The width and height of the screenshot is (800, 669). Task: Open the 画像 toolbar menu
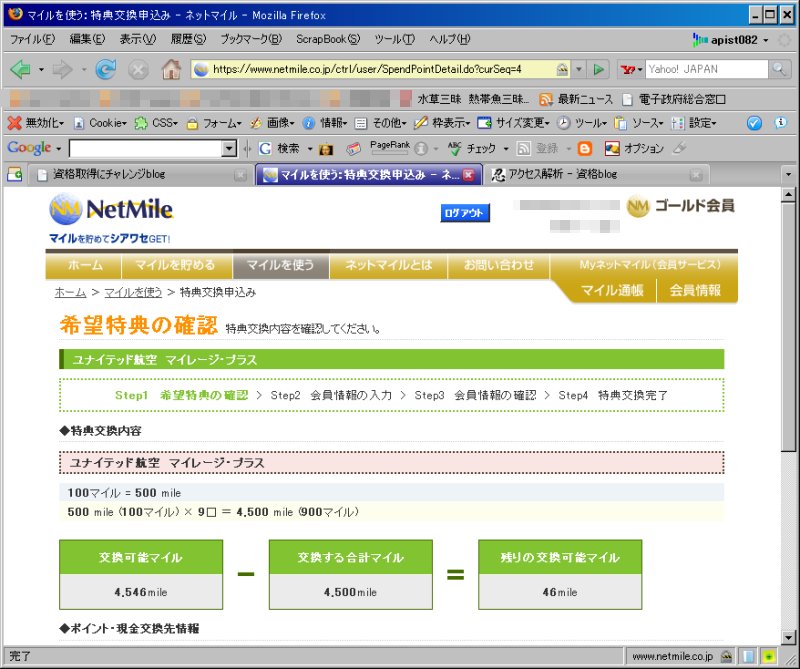[272, 123]
